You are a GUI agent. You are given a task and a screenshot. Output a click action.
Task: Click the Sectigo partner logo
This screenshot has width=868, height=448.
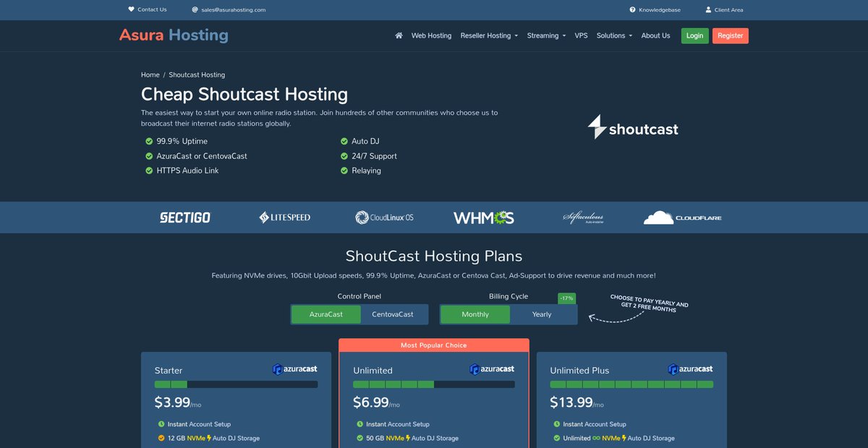(x=185, y=217)
